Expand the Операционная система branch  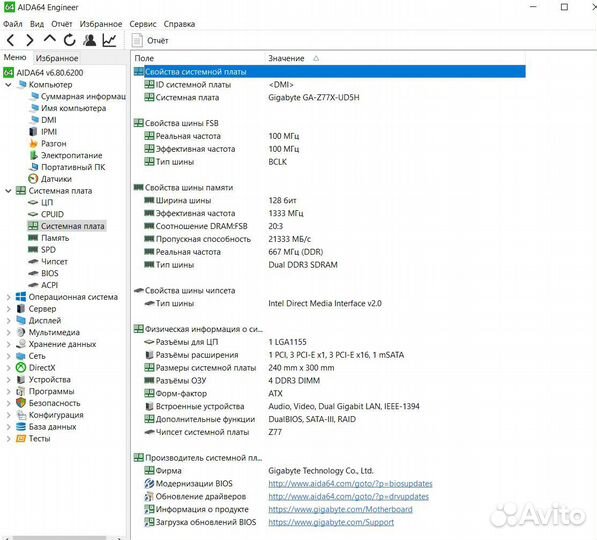(8, 297)
